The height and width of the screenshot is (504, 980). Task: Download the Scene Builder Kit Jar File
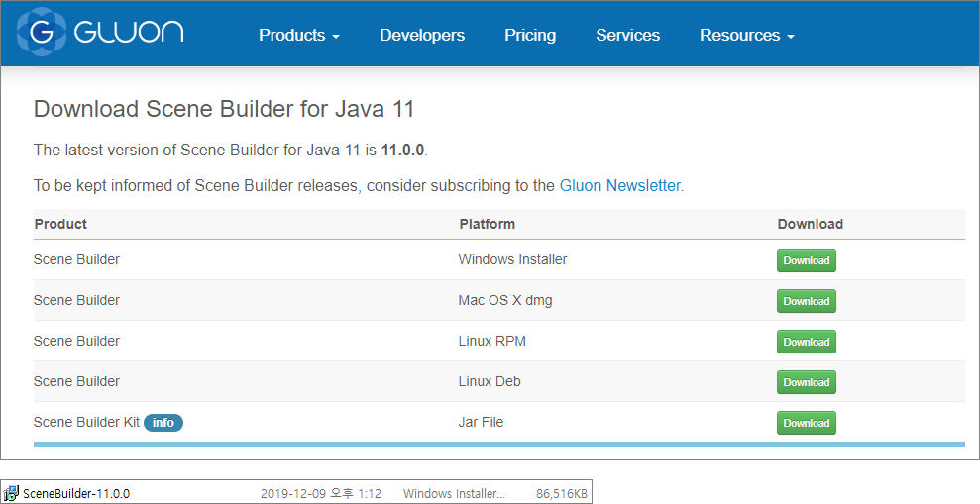(x=807, y=423)
